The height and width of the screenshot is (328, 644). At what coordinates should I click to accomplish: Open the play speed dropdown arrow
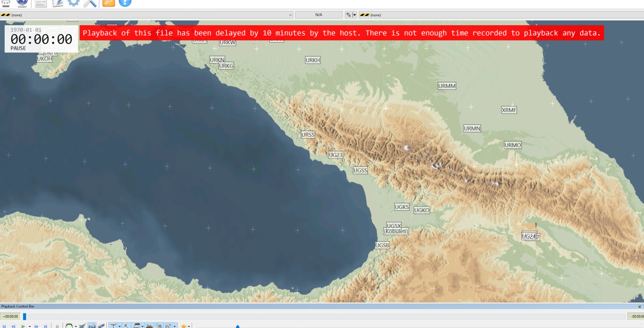(x=30, y=326)
